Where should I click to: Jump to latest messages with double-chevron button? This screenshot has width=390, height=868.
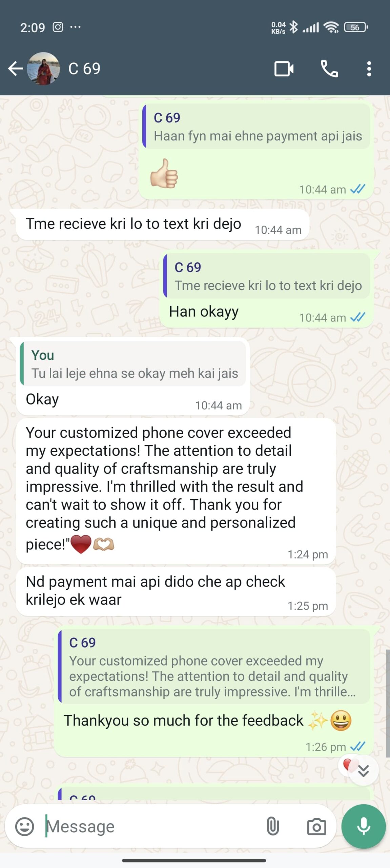point(363,771)
